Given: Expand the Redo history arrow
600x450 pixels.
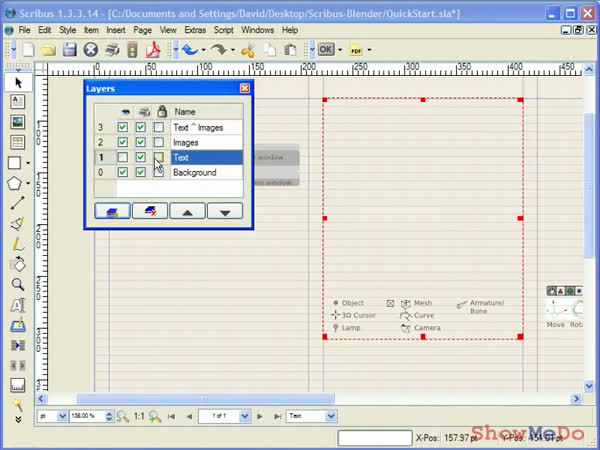Looking at the screenshot, I should [233, 50].
